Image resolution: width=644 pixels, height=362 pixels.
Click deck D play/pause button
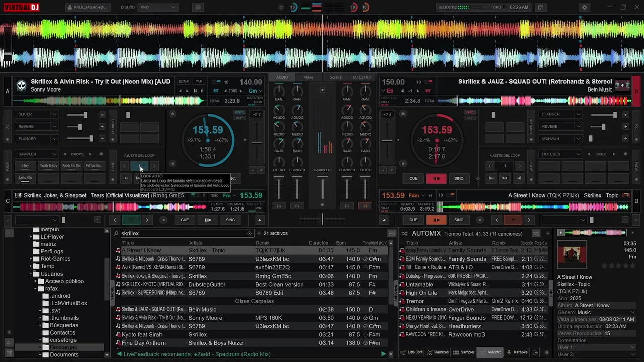[x=436, y=220]
